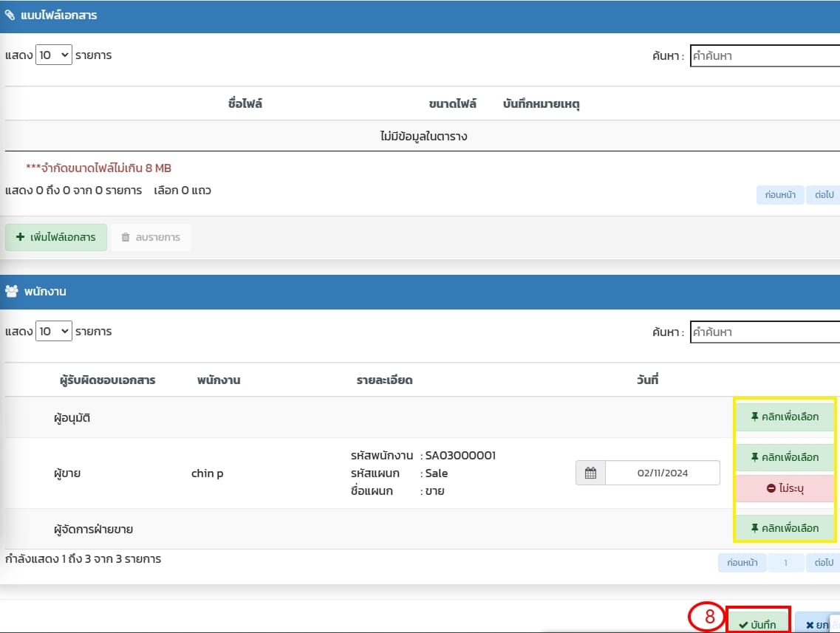The width and height of the screenshot is (840, 633).
Task: Click the minus icon on ไม่ระบุ button
Action: point(771,488)
